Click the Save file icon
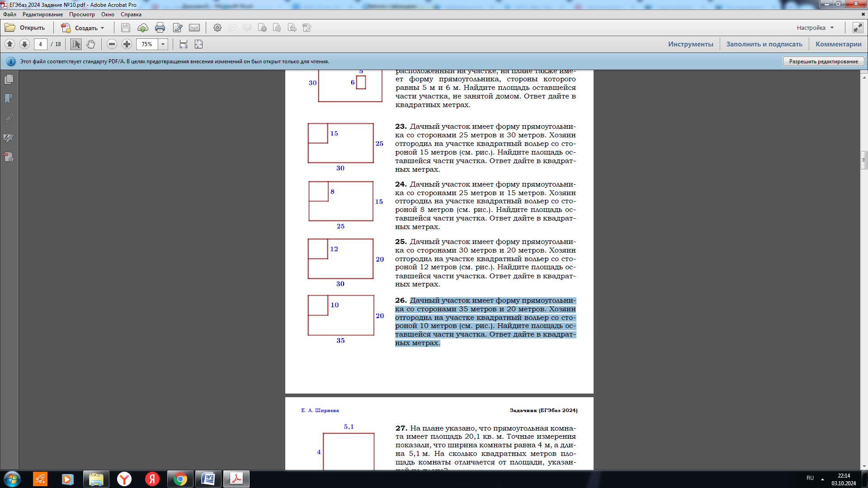This screenshot has width=868, height=488. pos(126,28)
